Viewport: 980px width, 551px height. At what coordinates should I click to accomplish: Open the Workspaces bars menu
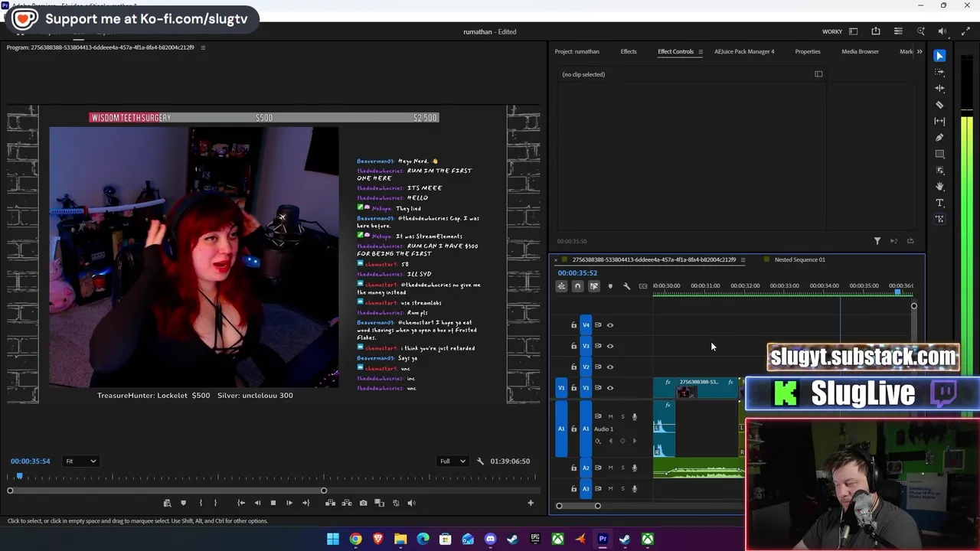coord(898,31)
